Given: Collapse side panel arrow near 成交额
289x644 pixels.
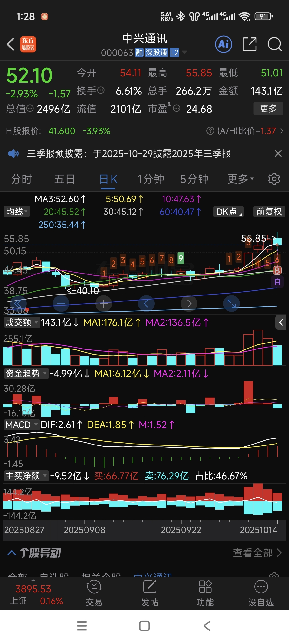Looking at the screenshot, I should pyautogui.click(x=281, y=322).
